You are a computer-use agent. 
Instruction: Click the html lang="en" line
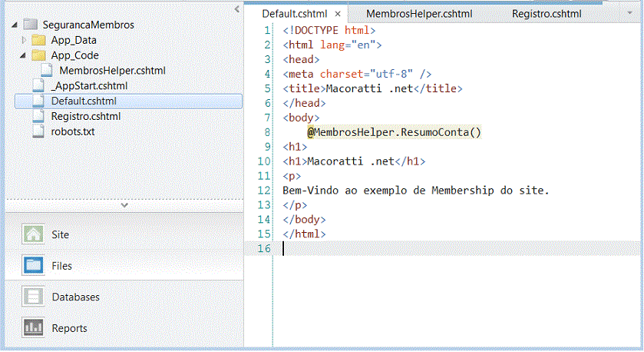pyautogui.click(x=332, y=45)
